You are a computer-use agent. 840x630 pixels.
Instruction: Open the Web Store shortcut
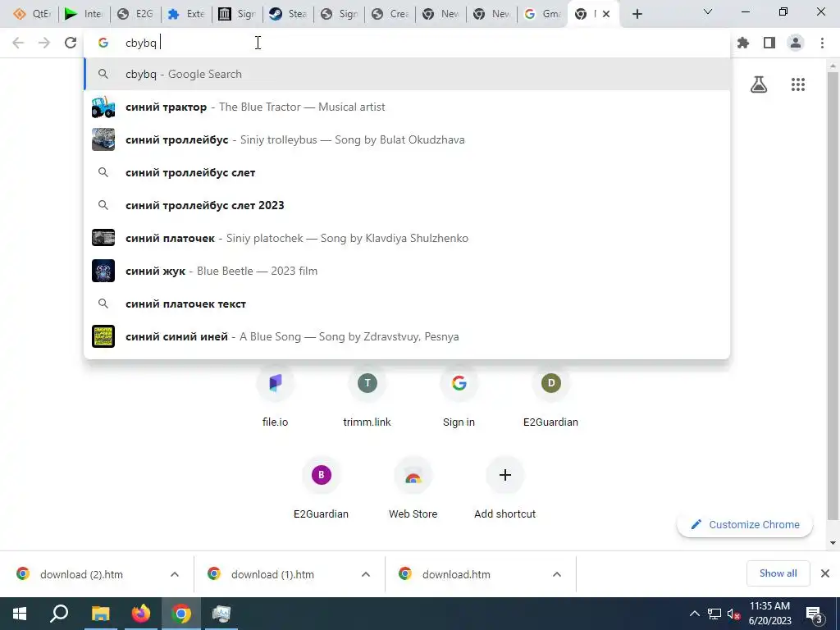coord(413,489)
